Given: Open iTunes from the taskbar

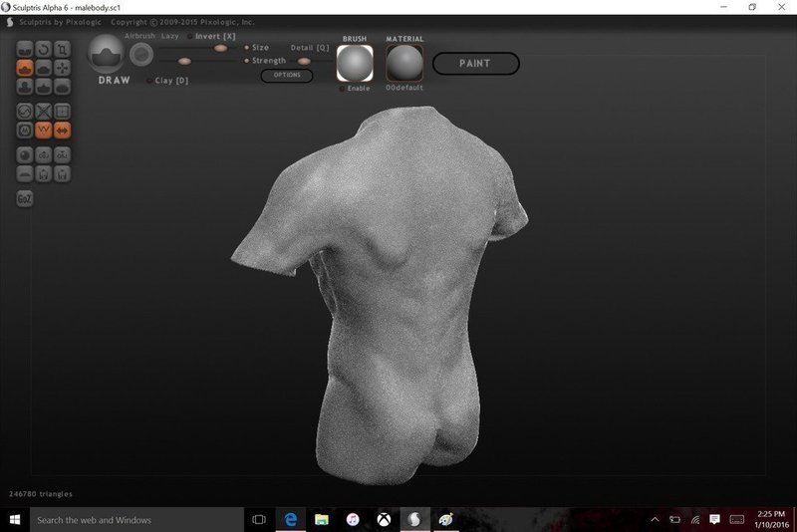Looking at the screenshot, I should point(353,519).
